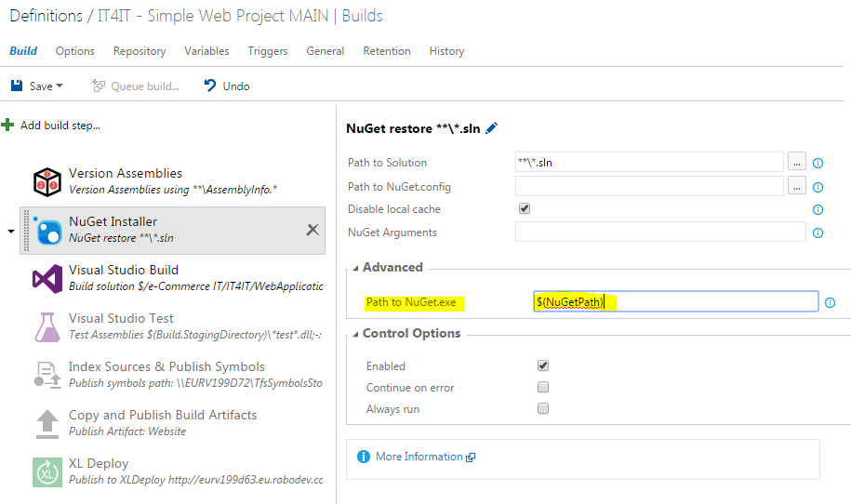Toggle the Disable local cache checkbox
This screenshot has width=851, height=504.
(x=525, y=208)
